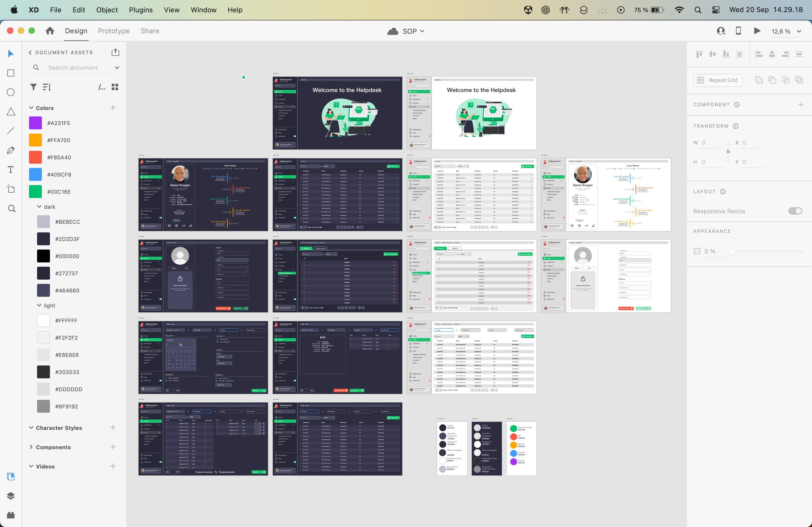
Task: Select the Pen tool
Action: 11,150
